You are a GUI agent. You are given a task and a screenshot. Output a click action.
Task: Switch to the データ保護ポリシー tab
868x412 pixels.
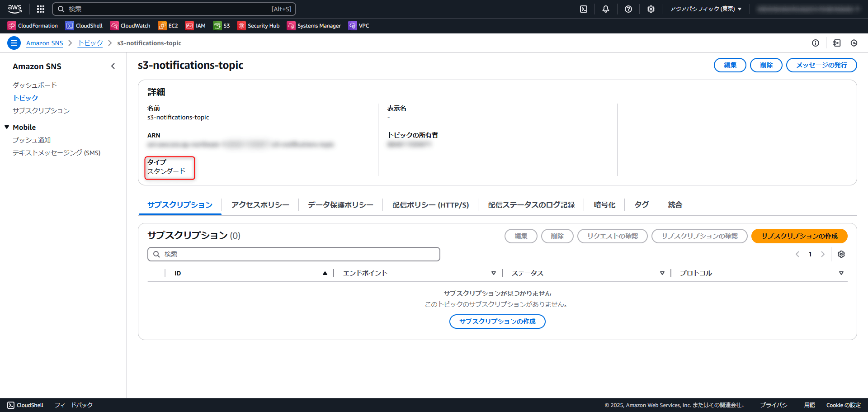340,205
